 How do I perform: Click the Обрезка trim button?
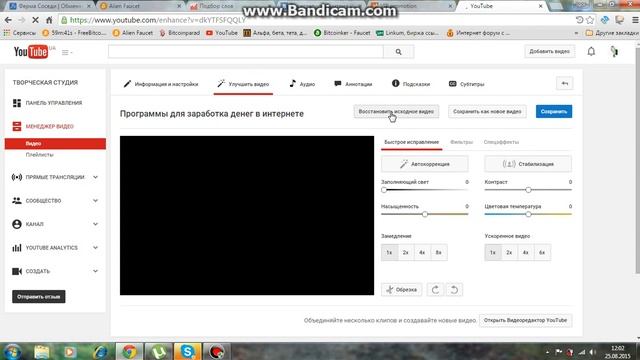point(402,290)
